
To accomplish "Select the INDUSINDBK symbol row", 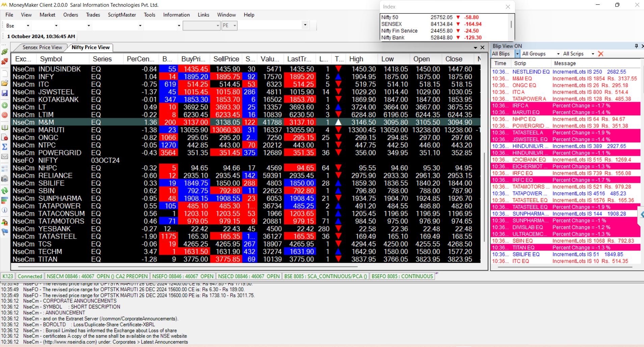I will point(246,69).
